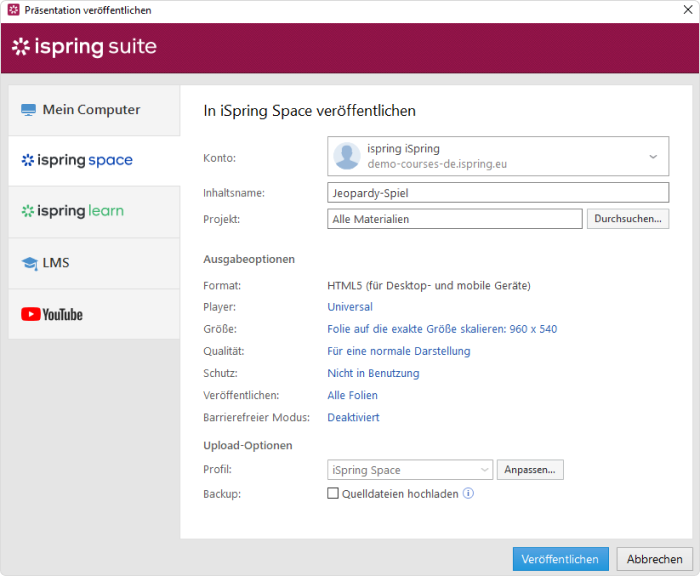Screen dimensions: 700x577
Task: Click the computer monitor icon beside Mein Computer
Action: (29, 110)
